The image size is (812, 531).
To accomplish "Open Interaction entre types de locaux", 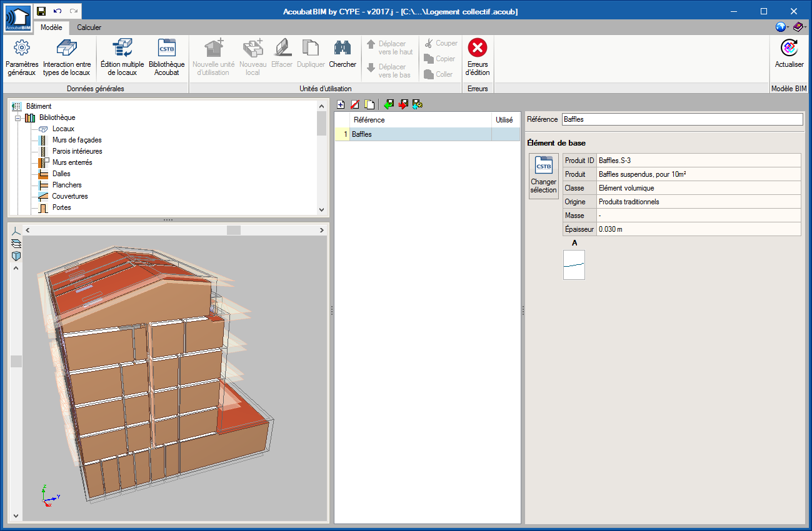I will click(66, 57).
